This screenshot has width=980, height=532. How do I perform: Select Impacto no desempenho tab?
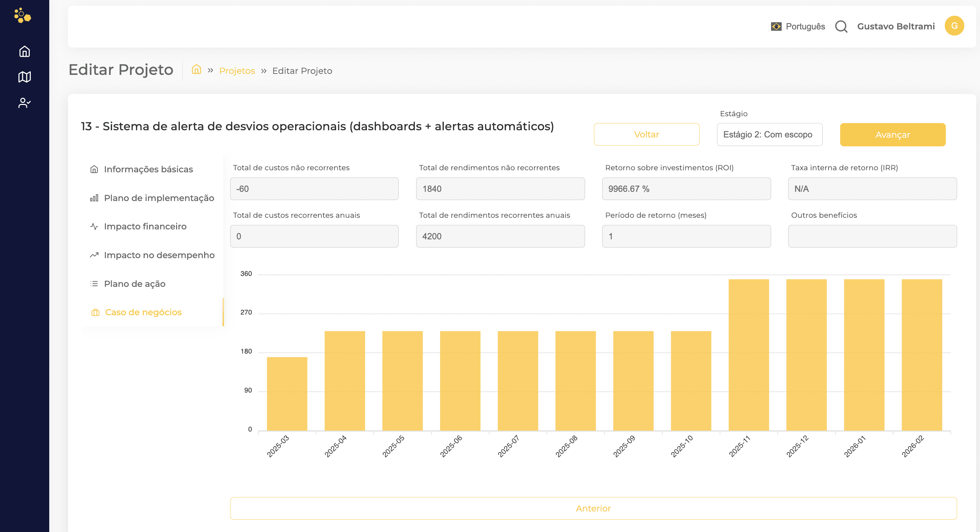(159, 255)
